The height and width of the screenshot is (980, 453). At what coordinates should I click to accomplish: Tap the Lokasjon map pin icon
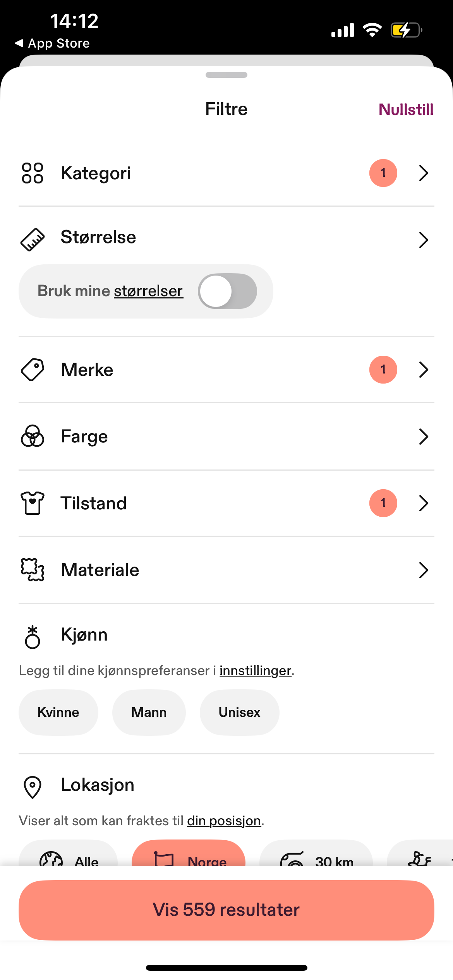coord(33,787)
